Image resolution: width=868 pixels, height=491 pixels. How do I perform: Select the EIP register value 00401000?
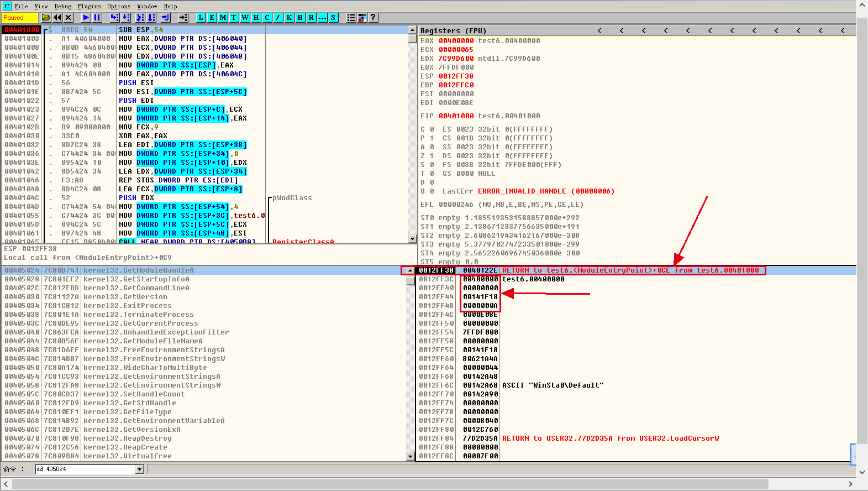[x=456, y=116]
